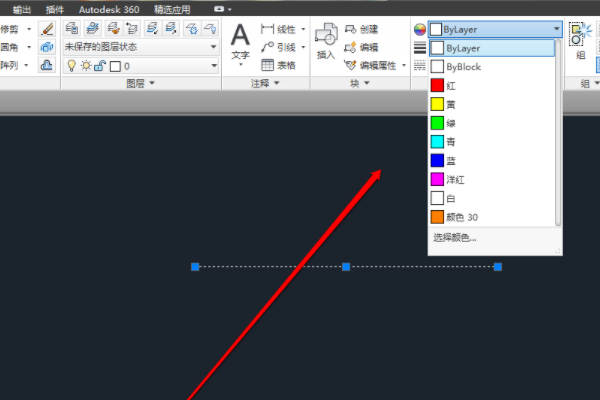The image size is (600, 400).
Task: Click the Erase tool icon
Action: (x=47, y=29)
